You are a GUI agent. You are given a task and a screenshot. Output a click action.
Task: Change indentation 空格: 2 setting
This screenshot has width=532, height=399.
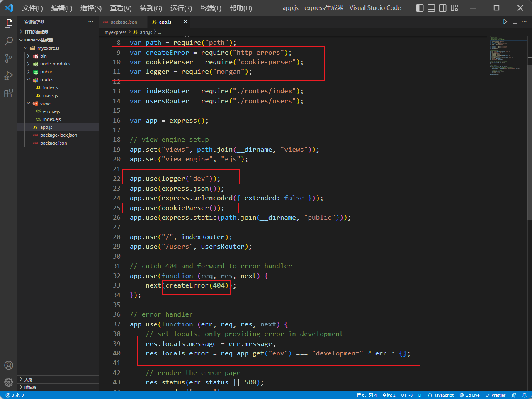[x=389, y=395]
